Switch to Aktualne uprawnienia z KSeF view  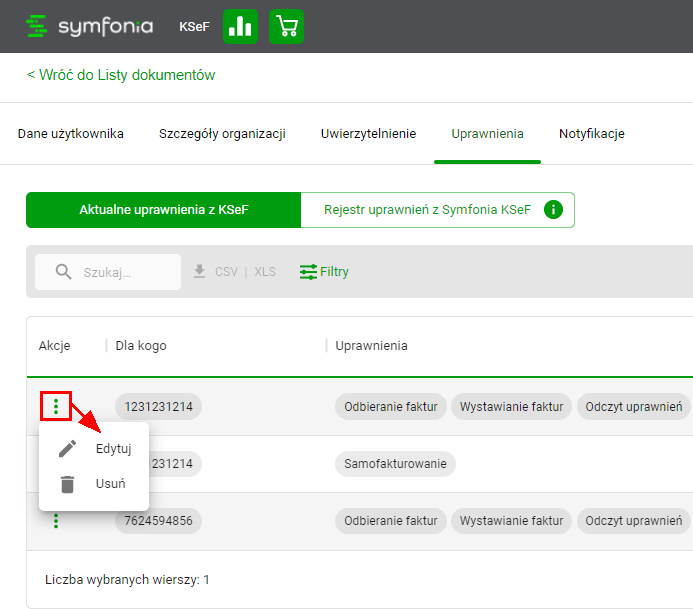point(163,210)
